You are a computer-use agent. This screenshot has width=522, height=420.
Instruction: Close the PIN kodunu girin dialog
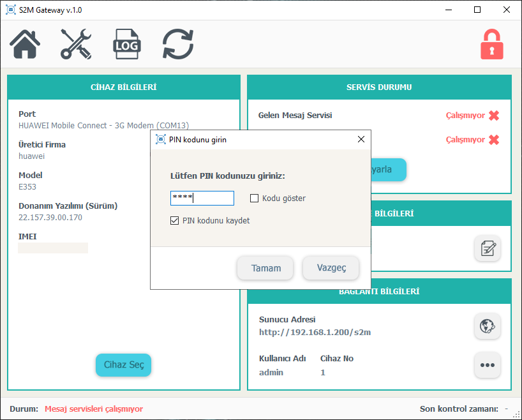361,139
